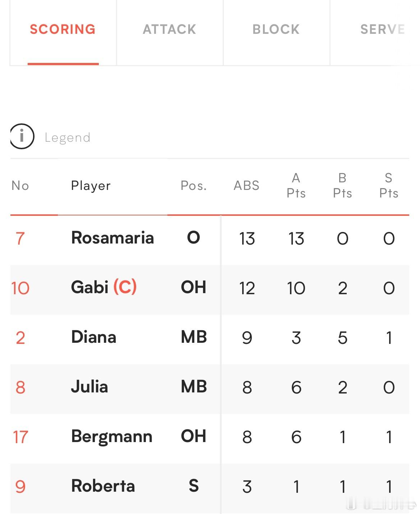This screenshot has height=514, width=420.
Task: Sort by the A Pts column header
Action: click(296, 186)
